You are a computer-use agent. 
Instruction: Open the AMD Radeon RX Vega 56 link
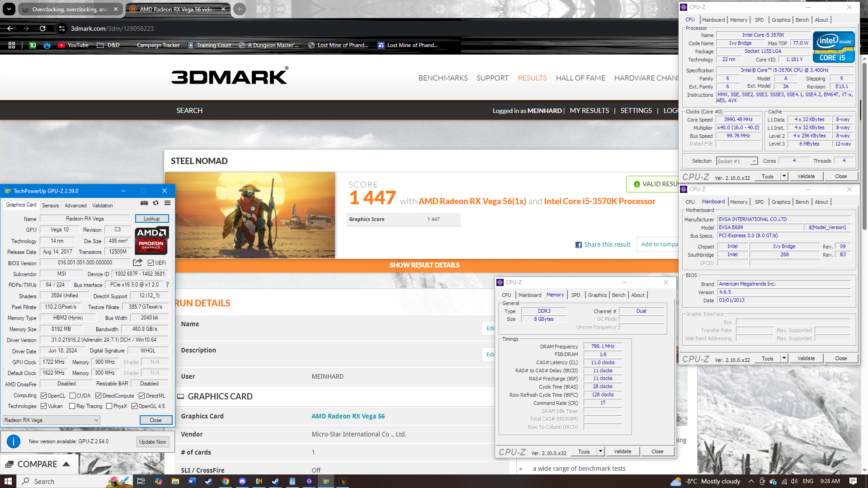348,416
